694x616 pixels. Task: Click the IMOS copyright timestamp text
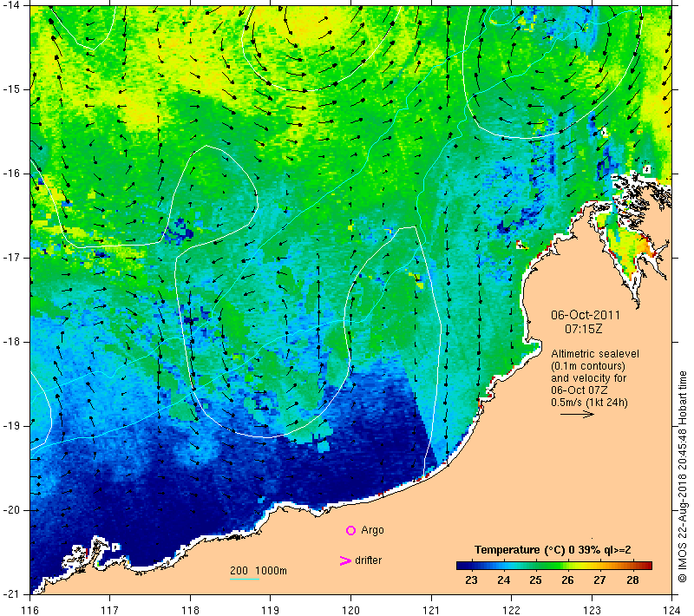tap(682, 477)
